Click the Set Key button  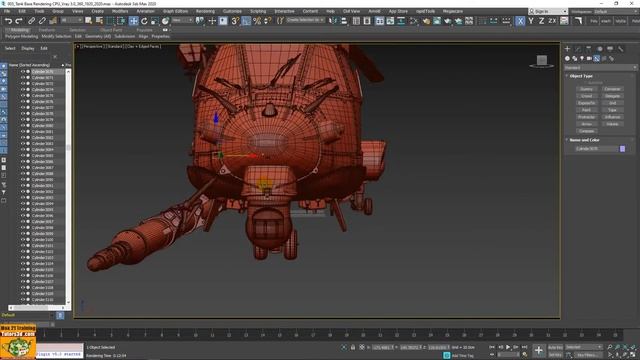coord(555,355)
